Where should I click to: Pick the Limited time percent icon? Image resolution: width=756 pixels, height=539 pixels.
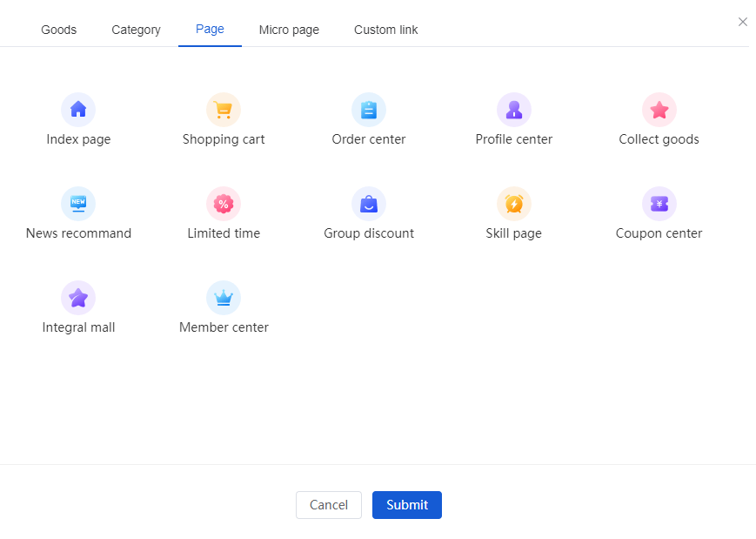(x=224, y=204)
